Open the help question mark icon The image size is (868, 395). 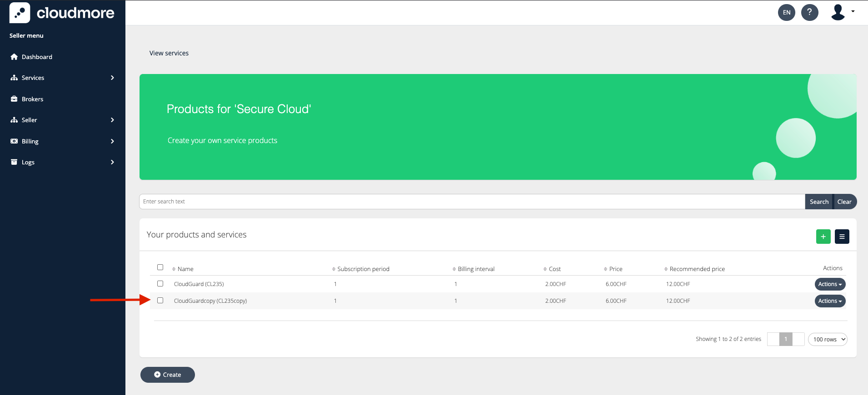809,12
